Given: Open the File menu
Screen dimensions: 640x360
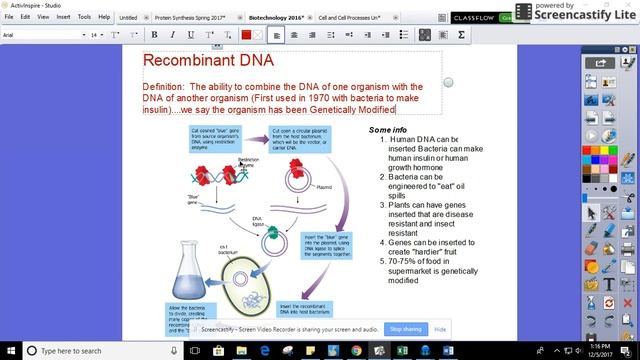Looking at the screenshot, I should click(x=9, y=17).
